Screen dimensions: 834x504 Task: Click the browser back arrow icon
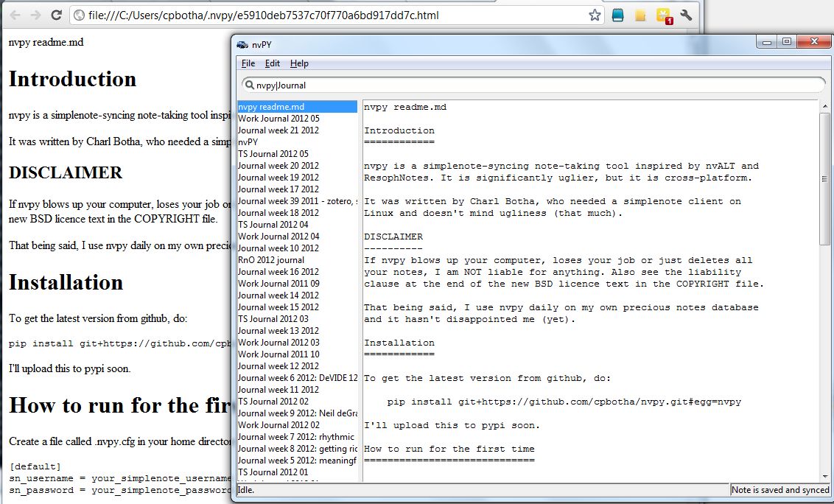15,13
